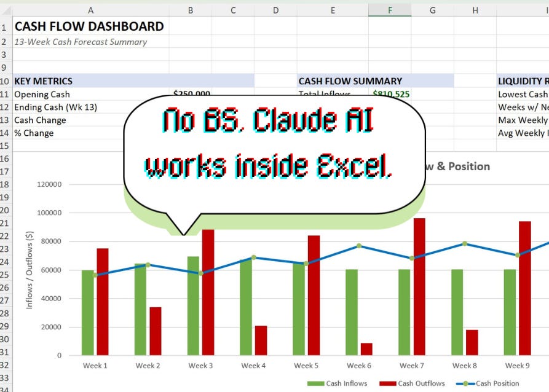Click the 'Week 1' axis label
The height and width of the screenshot is (392, 549).
tap(95, 366)
